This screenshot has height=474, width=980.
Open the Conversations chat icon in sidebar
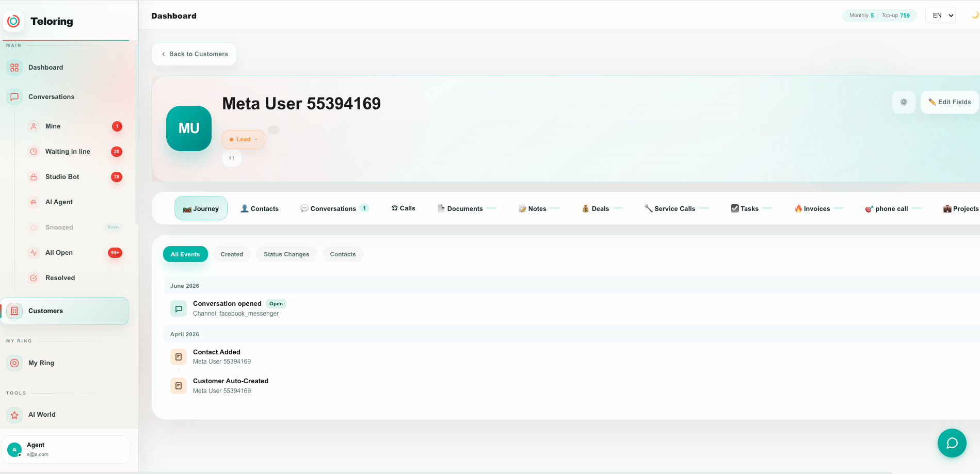[14, 97]
